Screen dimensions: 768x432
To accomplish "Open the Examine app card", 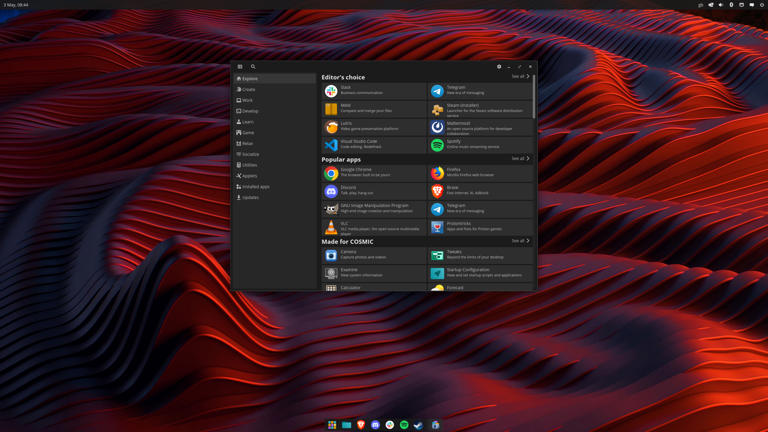I will tap(374, 273).
